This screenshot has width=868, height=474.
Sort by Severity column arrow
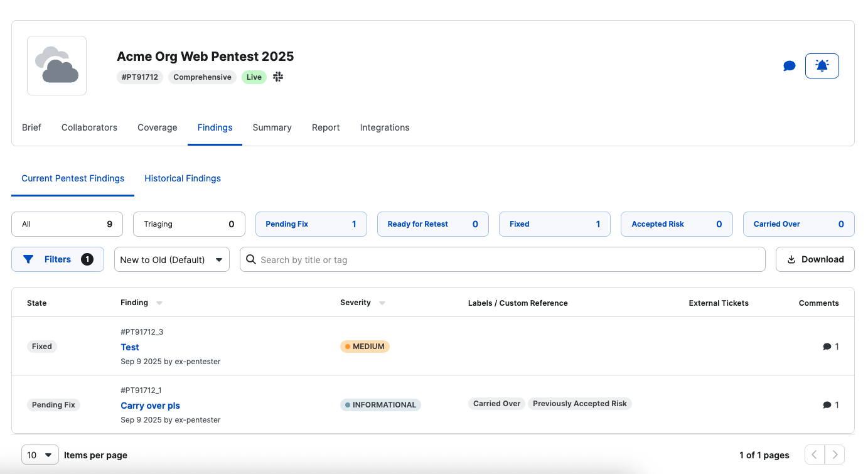coord(382,303)
